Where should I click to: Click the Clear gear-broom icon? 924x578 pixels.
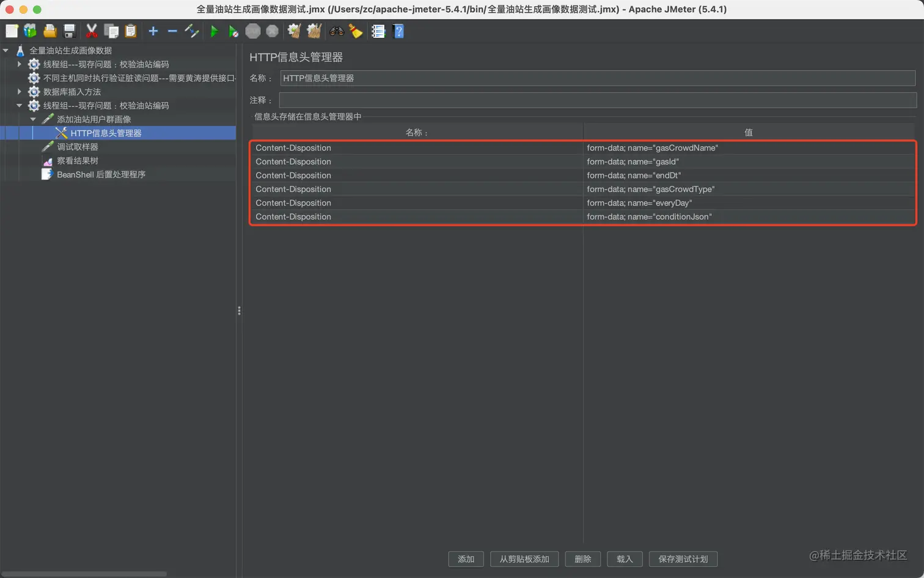(x=295, y=31)
